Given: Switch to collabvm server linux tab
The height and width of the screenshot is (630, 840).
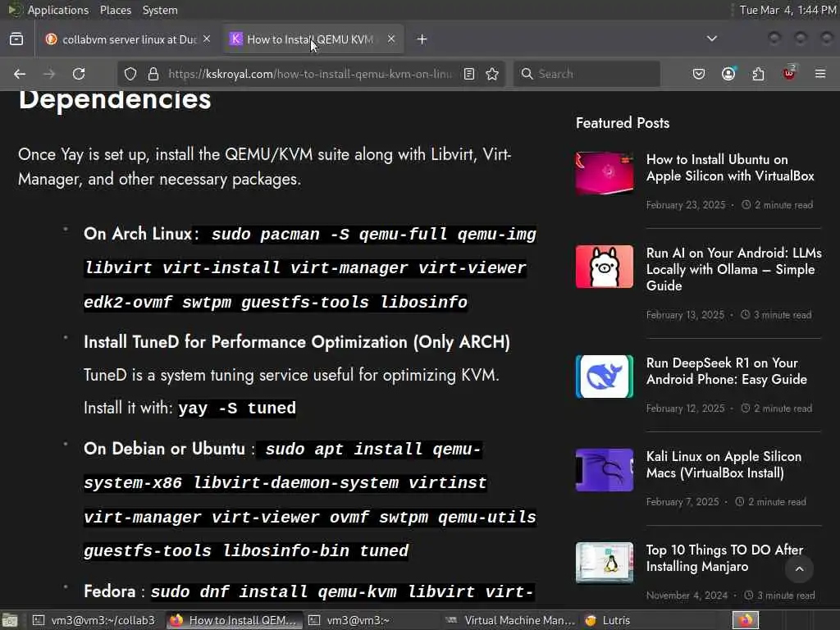Looking at the screenshot, I should click(129, 39).
